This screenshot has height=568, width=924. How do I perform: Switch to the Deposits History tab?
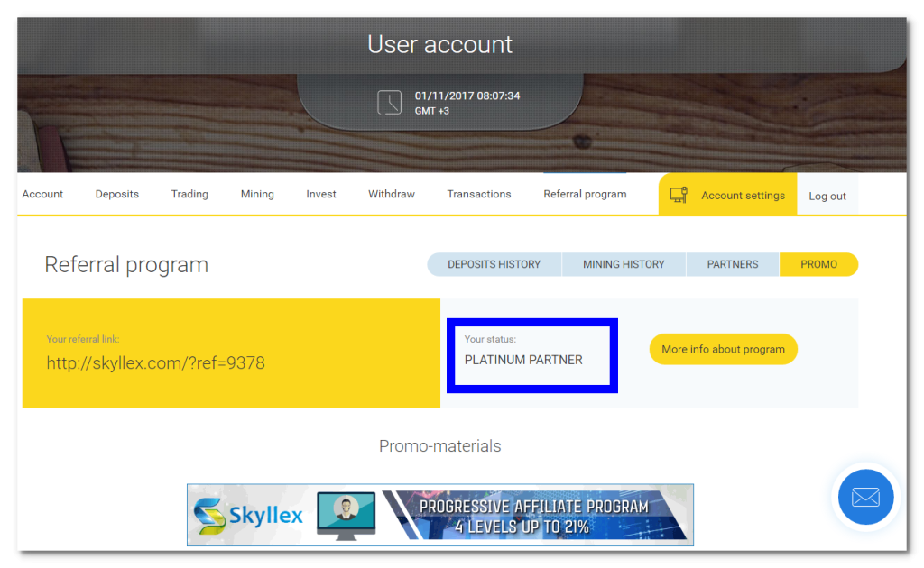click(494, 264)
